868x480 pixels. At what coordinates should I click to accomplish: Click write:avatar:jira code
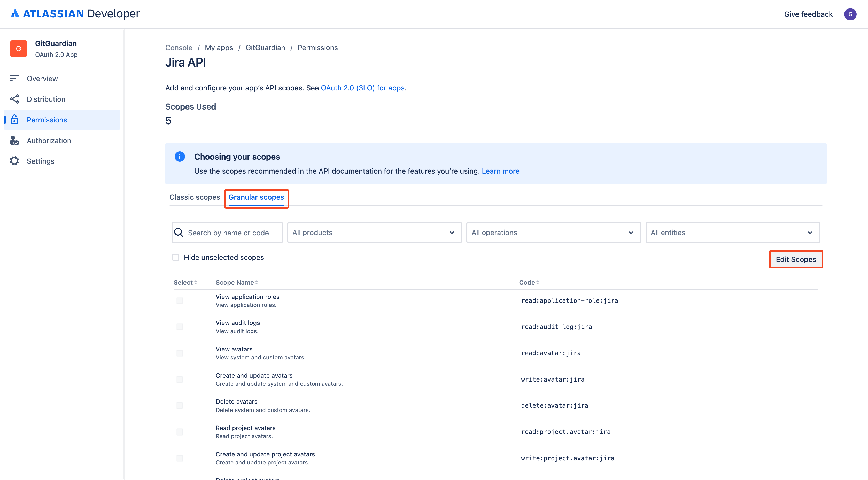[x=553, y=380]
